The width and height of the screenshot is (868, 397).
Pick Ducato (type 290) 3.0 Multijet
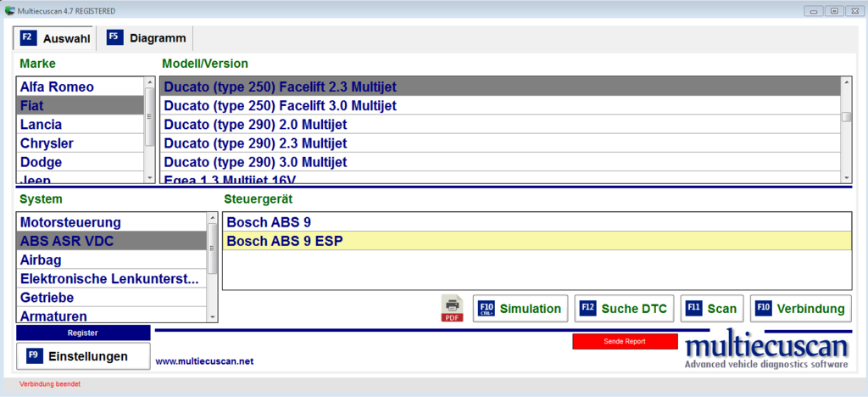click(500, 162)
